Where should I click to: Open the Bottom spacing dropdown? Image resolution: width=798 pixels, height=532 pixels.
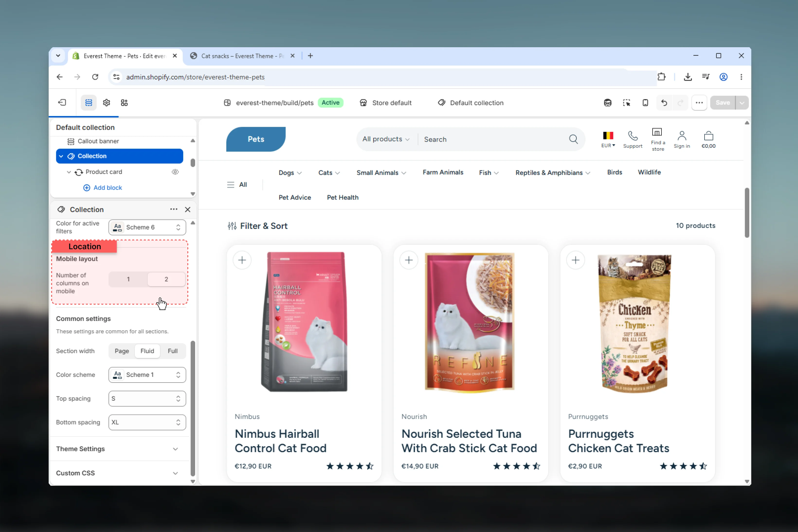click(x=147, y=422)
